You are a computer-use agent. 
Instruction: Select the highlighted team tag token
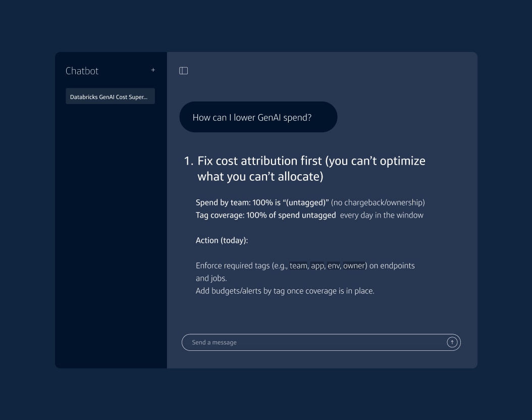[299, 266]
